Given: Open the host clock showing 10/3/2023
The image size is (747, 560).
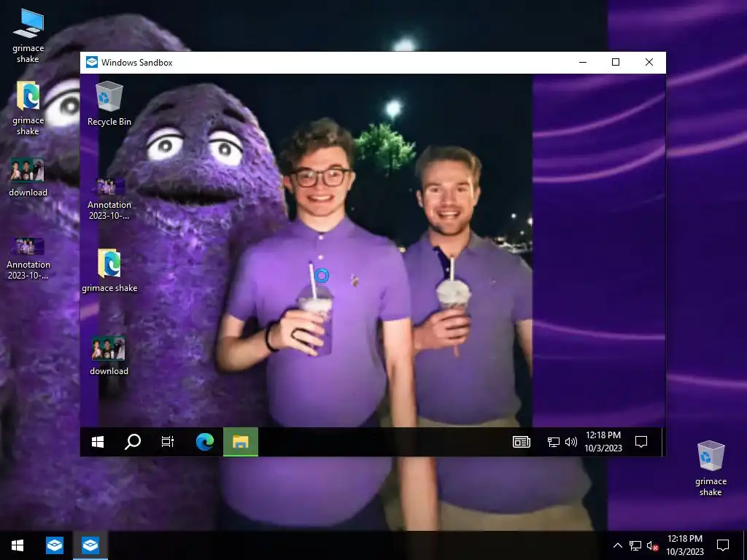Looking at the screenshot, I should tap(684, 545).
